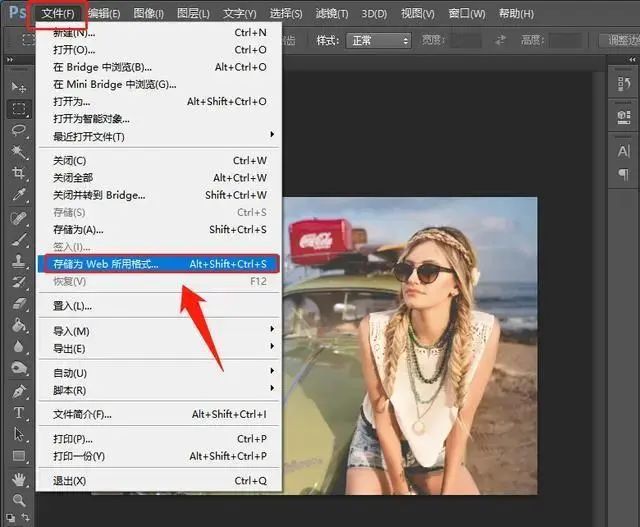Select the Healing Brush tool

(x=19, y=218)
